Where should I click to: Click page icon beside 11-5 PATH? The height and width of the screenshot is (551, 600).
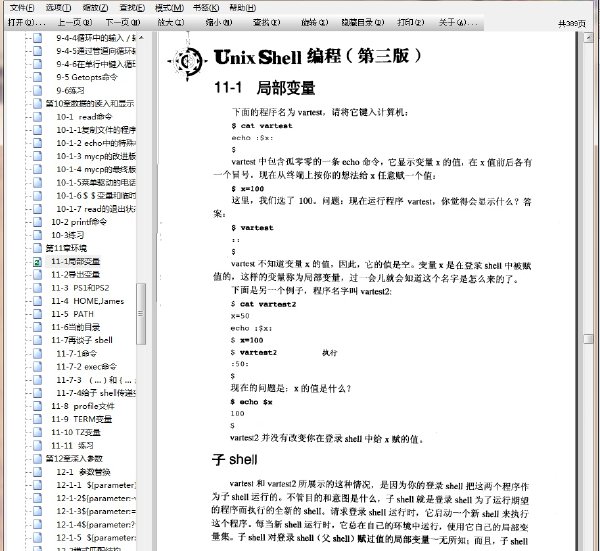pyautogui.click(x=37, y=314)
